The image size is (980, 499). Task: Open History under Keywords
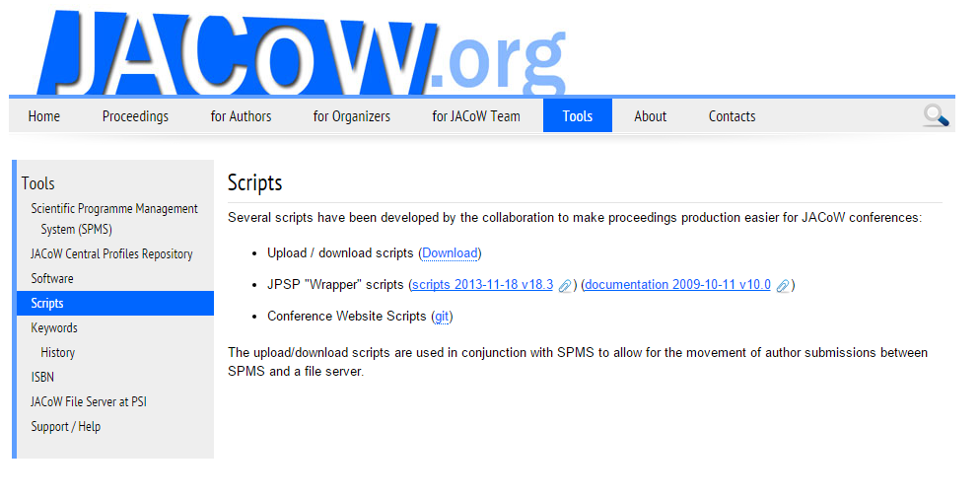[x=57, y=353]
